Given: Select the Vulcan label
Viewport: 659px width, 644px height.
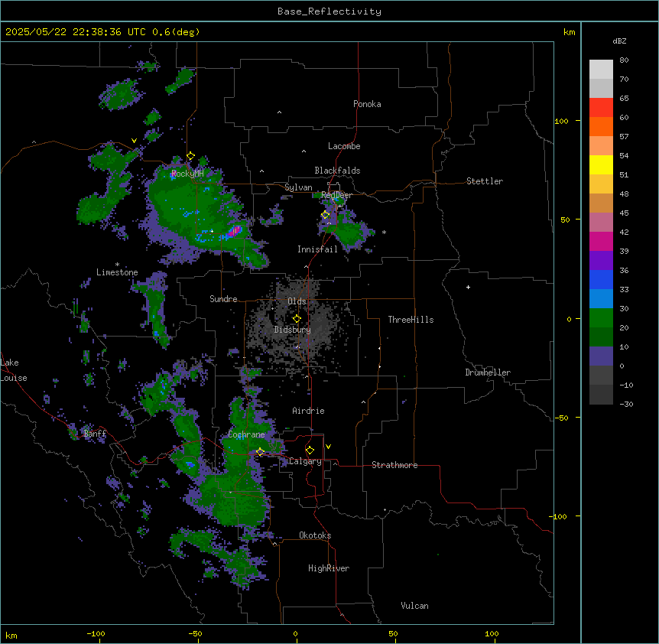Looking at the screenshot, I should [x=415, y=606].
